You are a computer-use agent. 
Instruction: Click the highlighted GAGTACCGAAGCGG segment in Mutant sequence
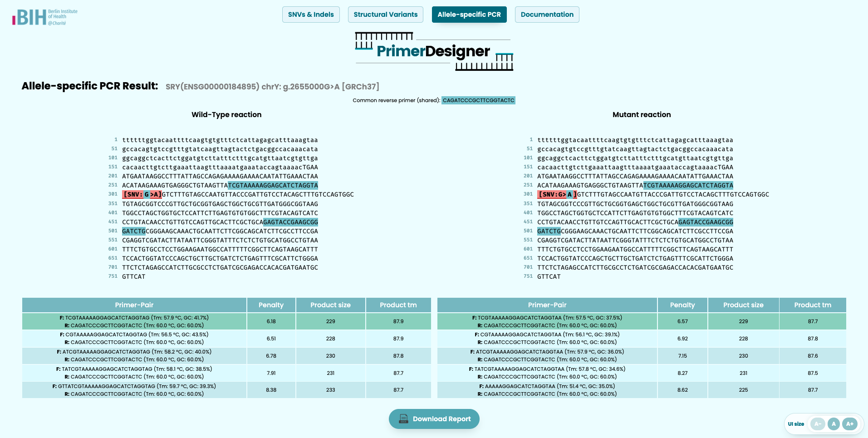coord(706,222)
